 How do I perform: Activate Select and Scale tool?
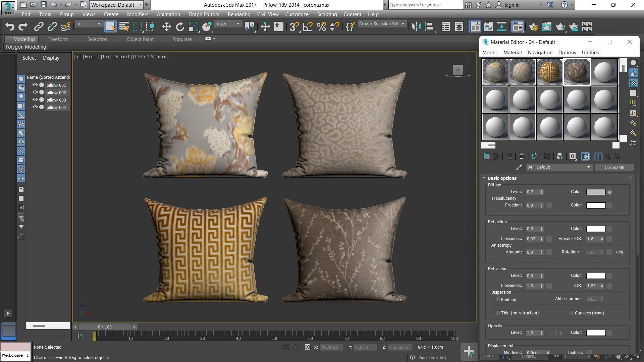coord(193,27)
